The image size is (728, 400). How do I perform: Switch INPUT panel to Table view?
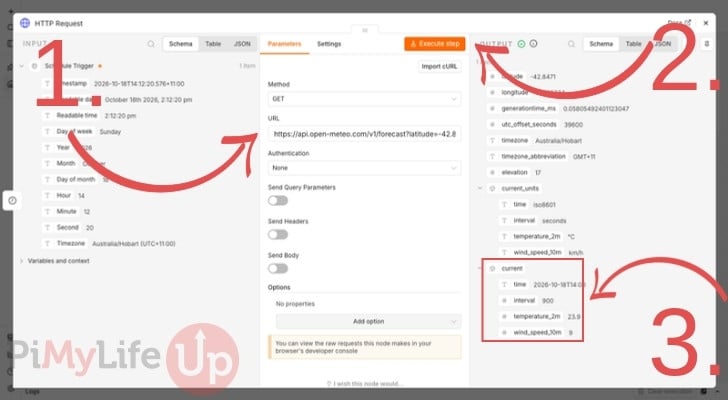tap(213, 44)
